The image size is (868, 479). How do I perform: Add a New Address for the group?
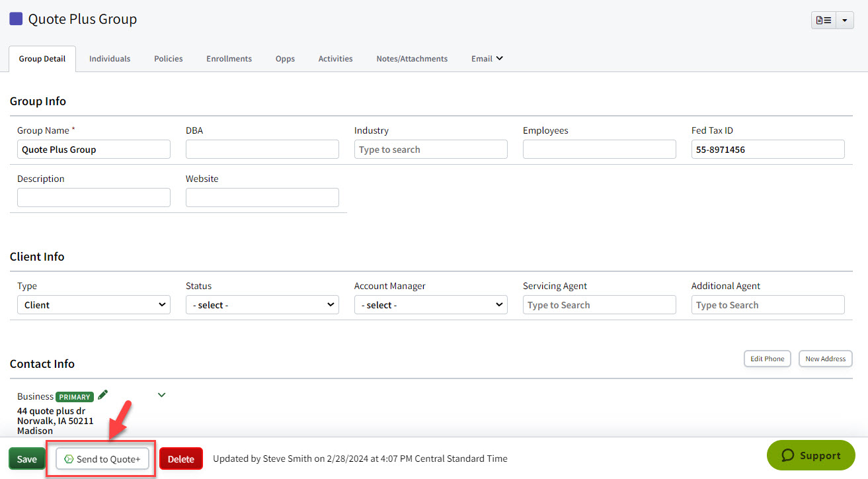(x=825, y=359)
